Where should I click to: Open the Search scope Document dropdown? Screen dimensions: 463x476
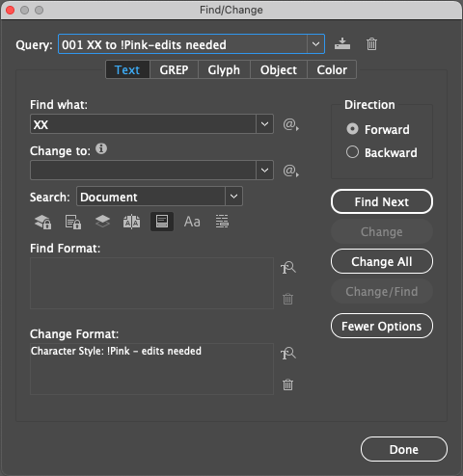(233, 197)
